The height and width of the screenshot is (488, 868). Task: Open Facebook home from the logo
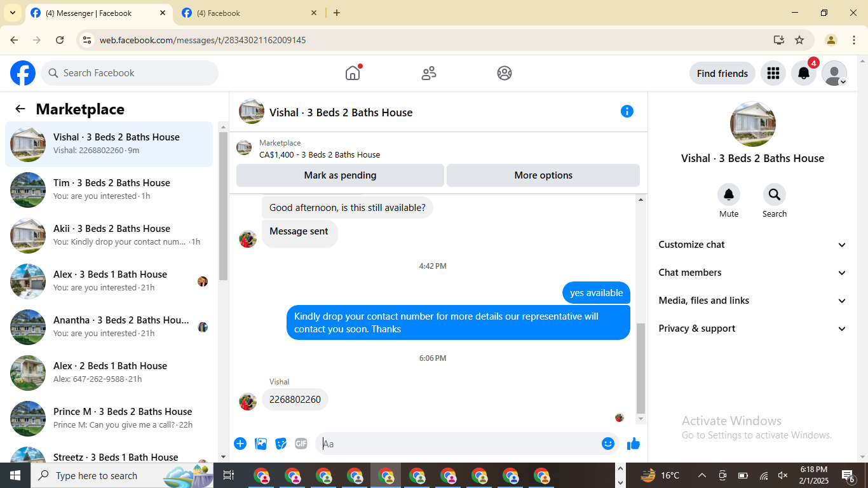(x=23, y=73)
